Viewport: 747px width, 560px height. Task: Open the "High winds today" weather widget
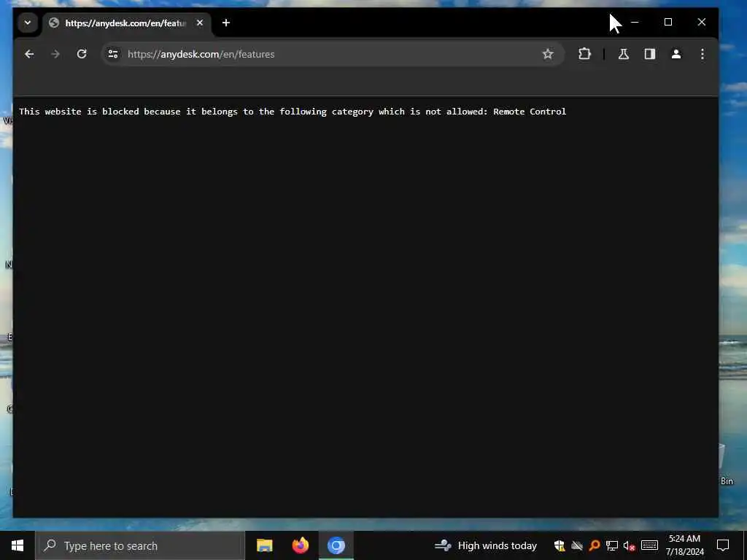pyautogui.click(x=486, y=545)
